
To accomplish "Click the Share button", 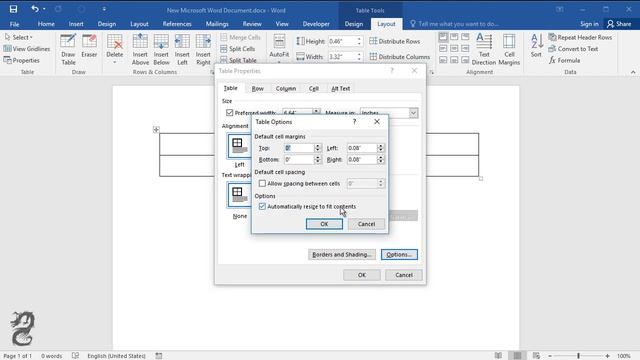I will point(619,24).
